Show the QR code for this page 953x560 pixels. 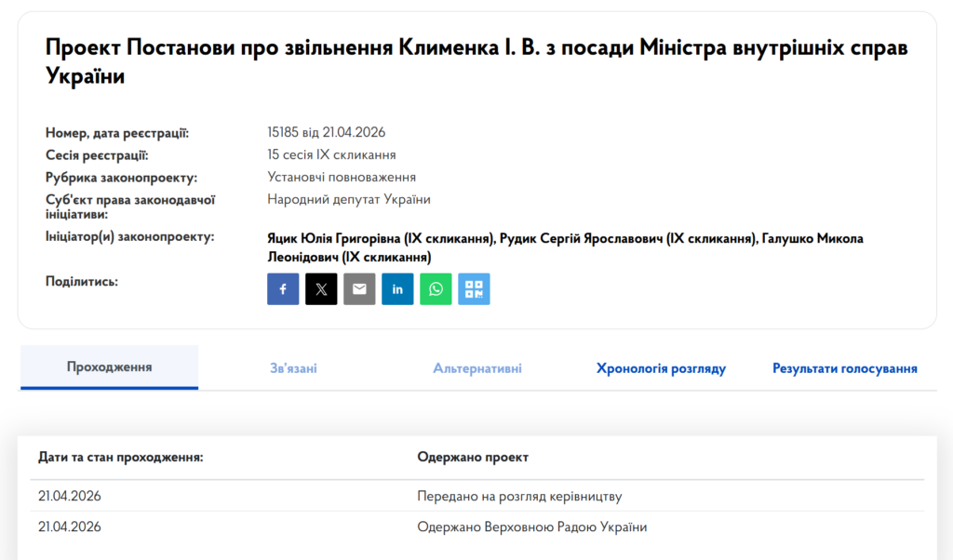click(474, 289)
